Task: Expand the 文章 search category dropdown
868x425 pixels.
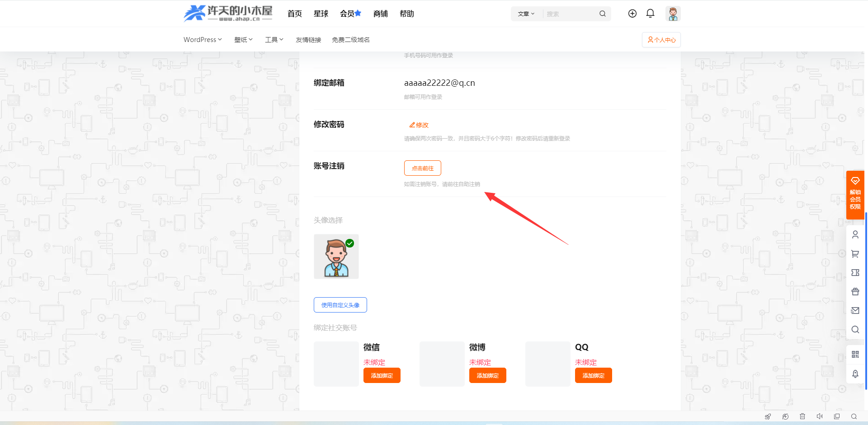Action: click(x=526, y=14)
